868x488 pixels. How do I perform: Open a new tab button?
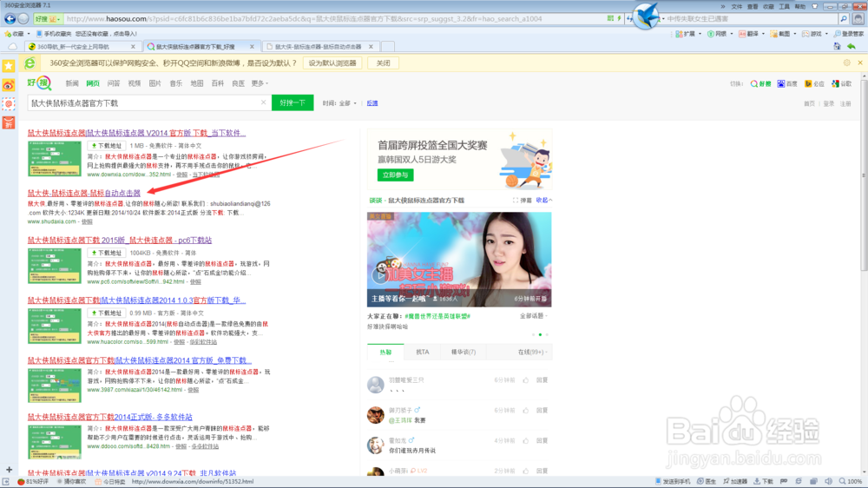click(x=388, y=47)
